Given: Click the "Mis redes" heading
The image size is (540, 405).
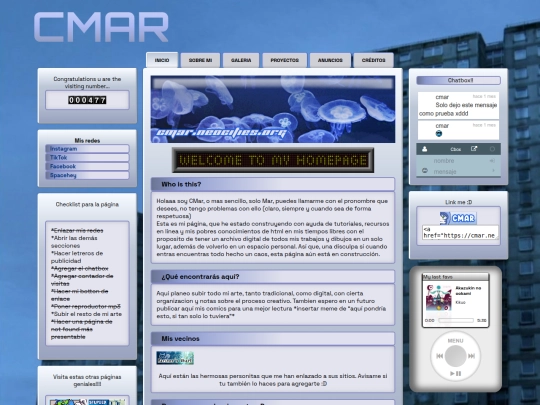Looking at the screenshot, I should (87, 141).
